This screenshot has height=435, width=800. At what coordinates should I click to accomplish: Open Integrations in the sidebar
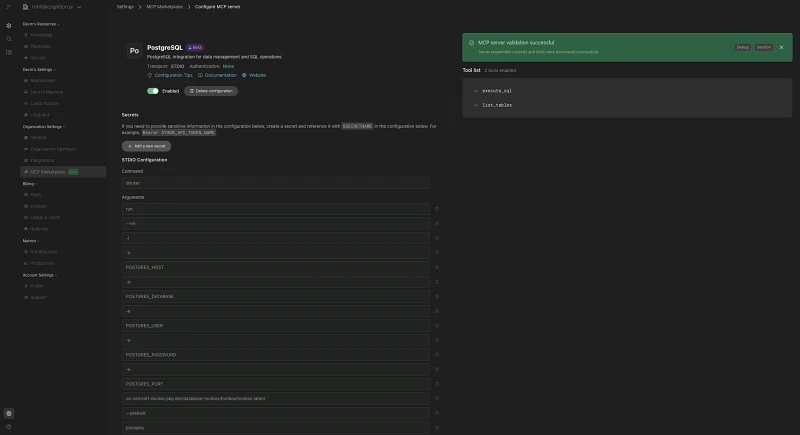[42, 160]
